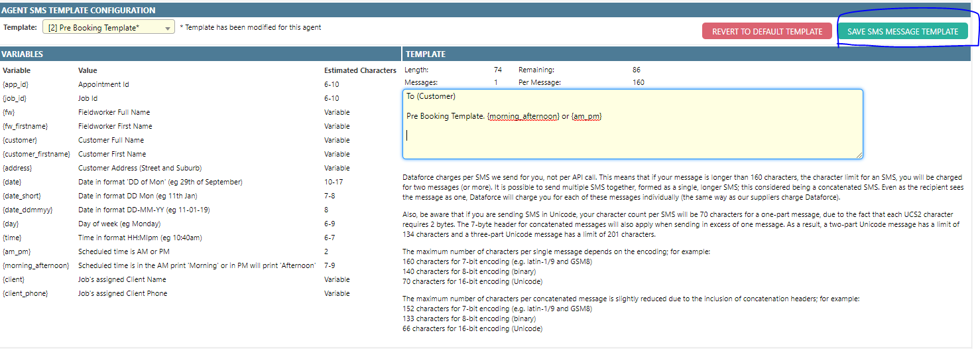Click inside the template message text area
The height and width of the screenshot is (349, 980).
tap(632, 139)
